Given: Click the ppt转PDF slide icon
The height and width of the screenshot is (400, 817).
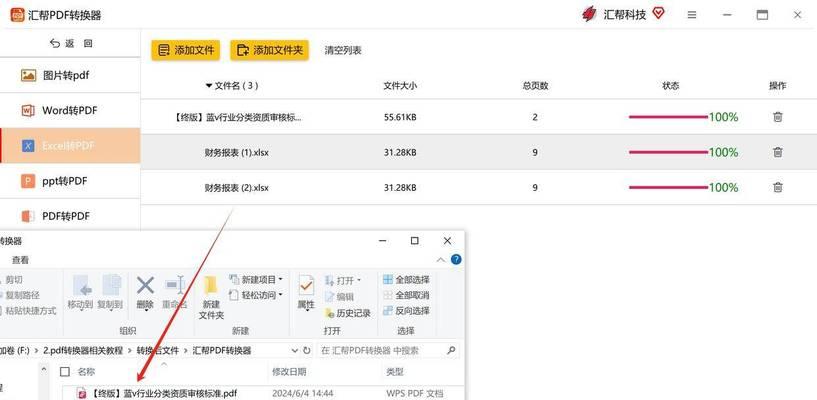Looking at the screenshot, I should tap(28, 181).
